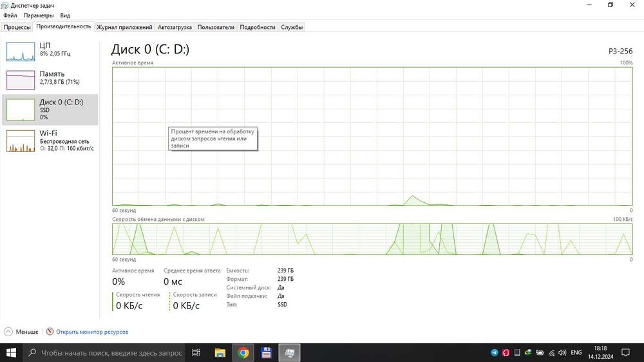Open the Вид menu

point(65,15)
